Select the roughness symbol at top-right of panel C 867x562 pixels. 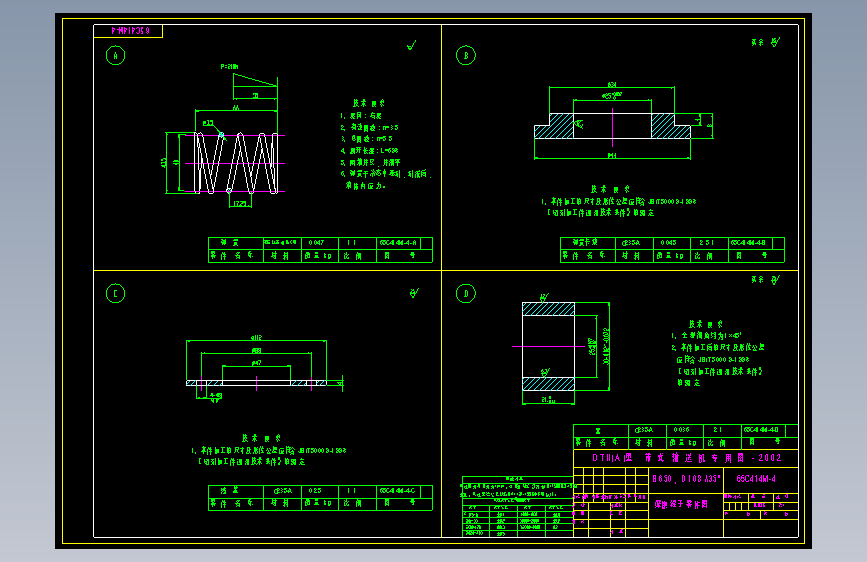[414, 293]
